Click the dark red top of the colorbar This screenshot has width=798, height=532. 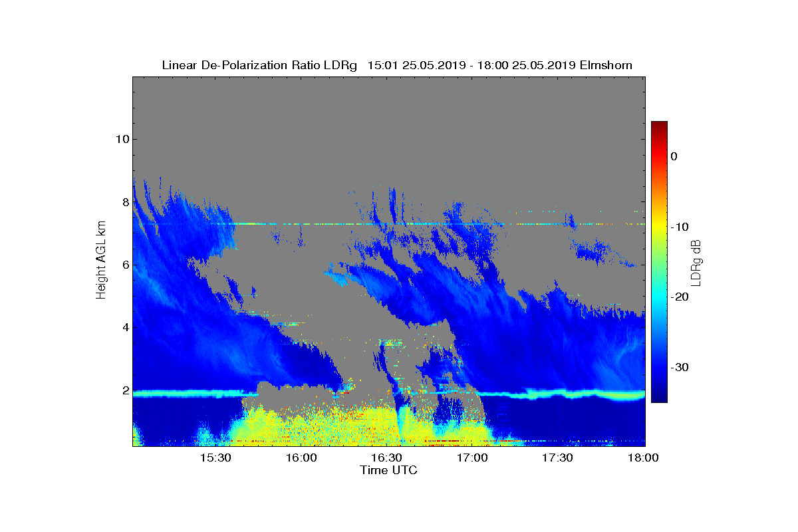[659, 126]
